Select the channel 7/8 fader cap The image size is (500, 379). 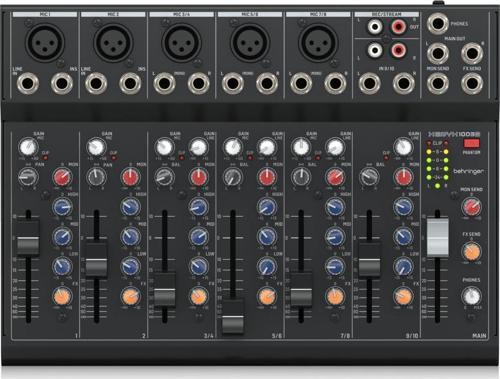click(x=301, y=290)
